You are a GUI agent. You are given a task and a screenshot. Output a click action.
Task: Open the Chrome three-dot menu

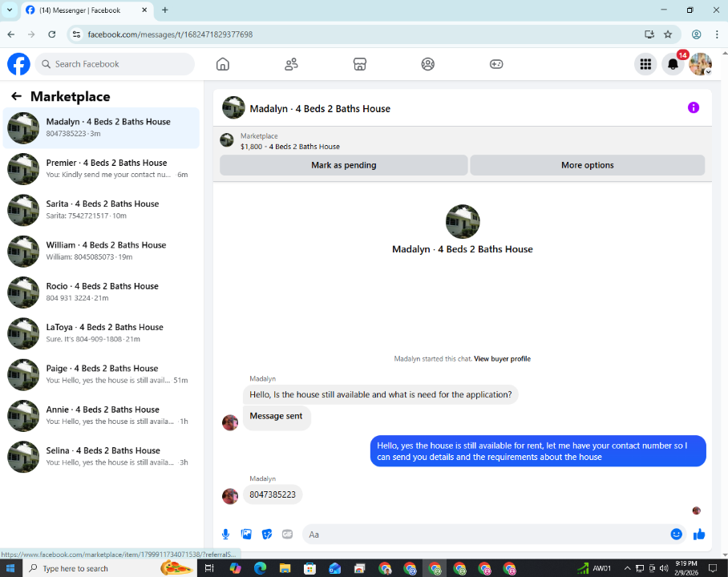[717, 34]
